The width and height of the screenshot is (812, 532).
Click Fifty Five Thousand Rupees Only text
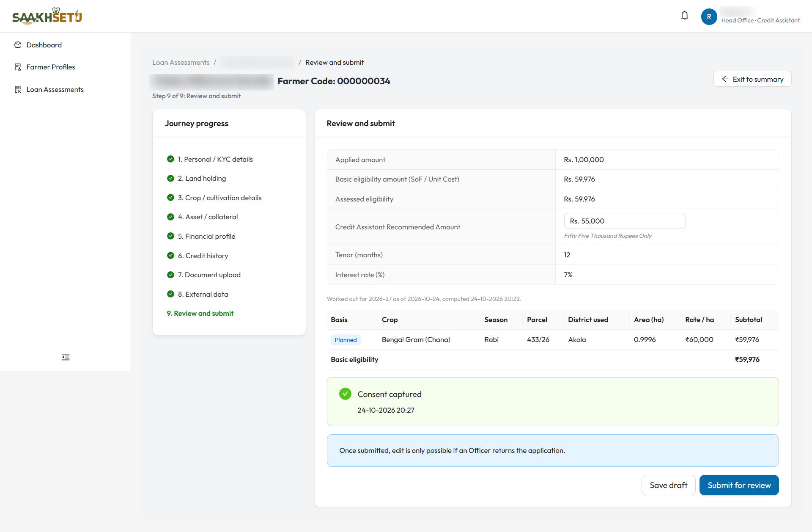pyautogui.click(x=608, y=236)
